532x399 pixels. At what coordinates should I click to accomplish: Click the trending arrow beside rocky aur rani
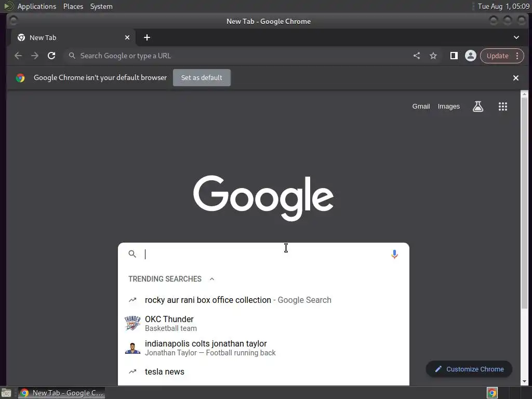(x=132, y=300)
